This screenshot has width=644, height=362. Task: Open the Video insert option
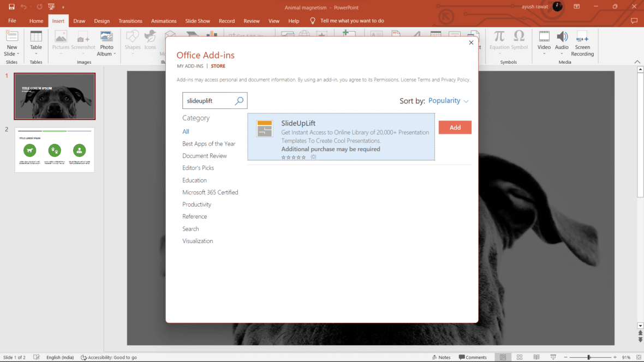544,37
